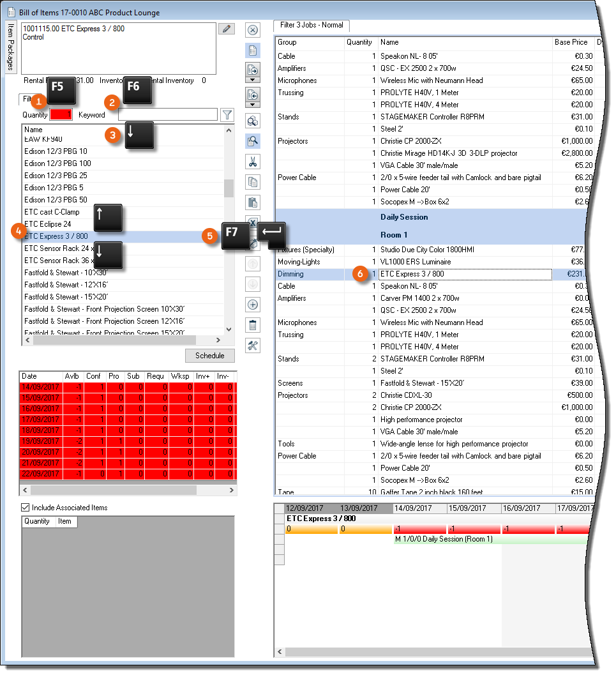Click the paste clipboard icon
Image resolution: width=616 pixels, height=675 pixels.
(x=252, y=202)
